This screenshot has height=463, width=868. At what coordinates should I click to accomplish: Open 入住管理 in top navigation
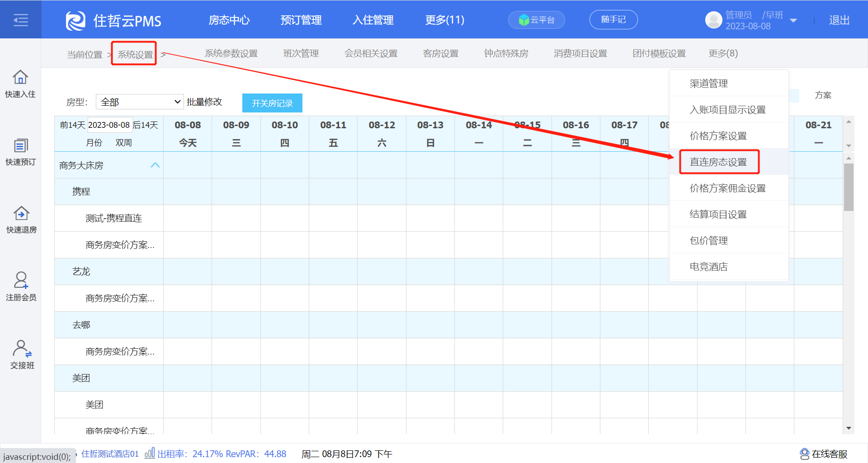click(373, 20)
